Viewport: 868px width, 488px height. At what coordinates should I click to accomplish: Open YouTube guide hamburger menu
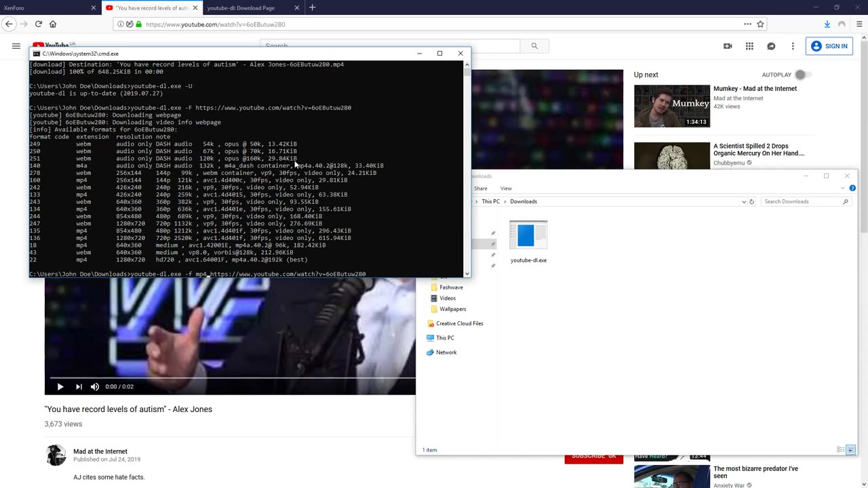tap(16, 46)
